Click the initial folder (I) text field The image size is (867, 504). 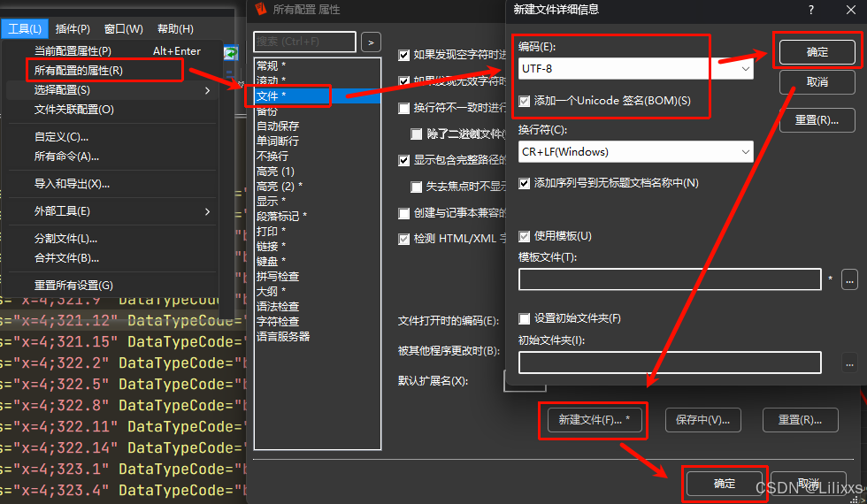click(670, 363)
